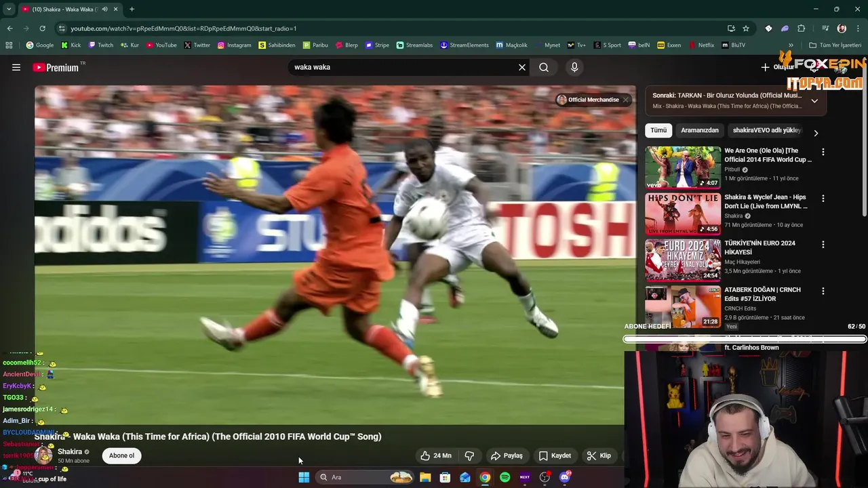
Task: Switch to Chrome in the taskbar
Action: click(x=485, y=477)
